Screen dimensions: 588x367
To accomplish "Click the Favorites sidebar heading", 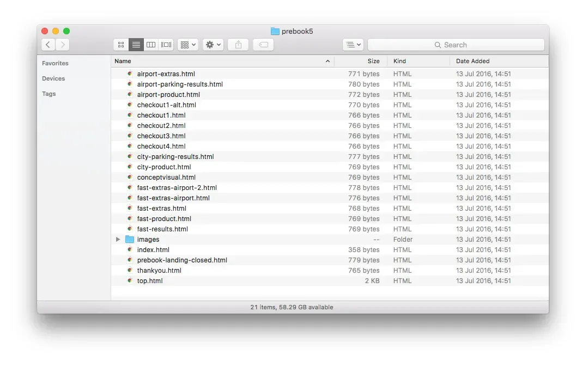I will (55, 63).
